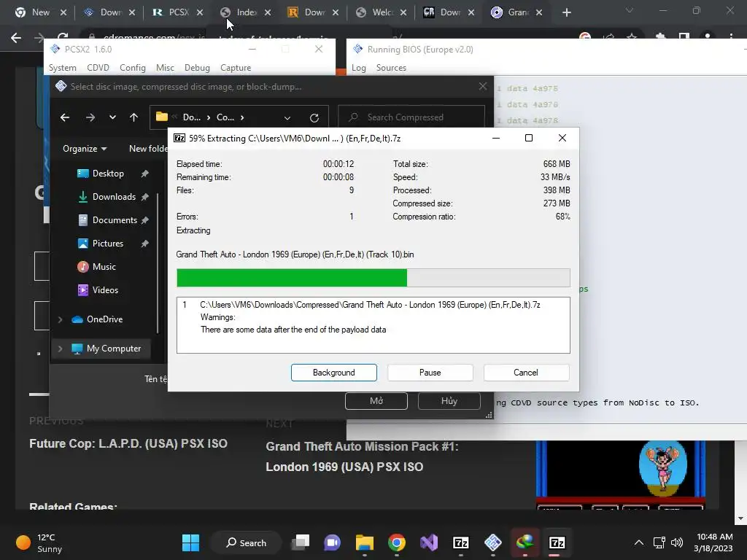Open recent locations dropdown in file dialog

112,117
